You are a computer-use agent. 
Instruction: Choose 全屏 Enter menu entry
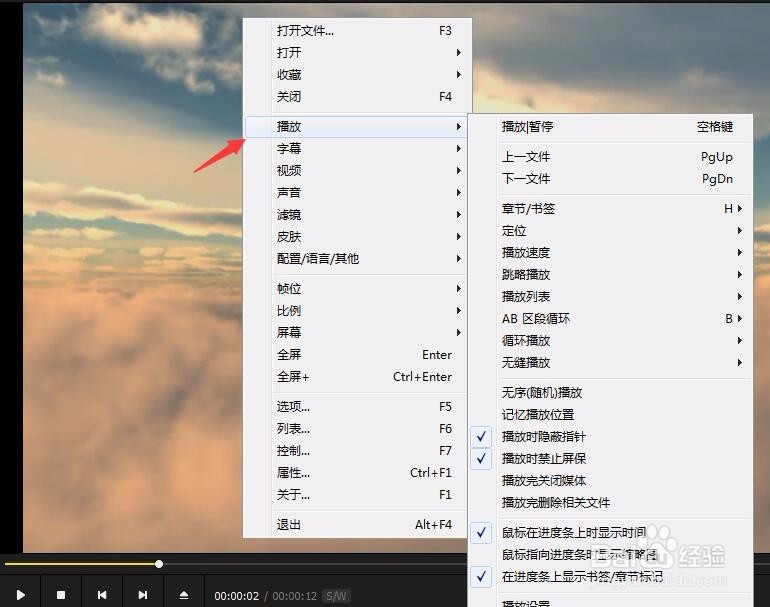356,355
